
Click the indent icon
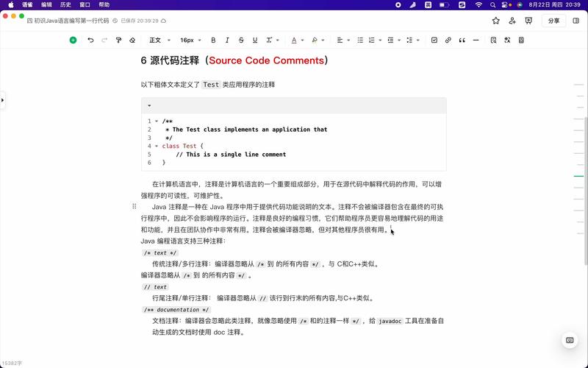click(x=390, y=40)
